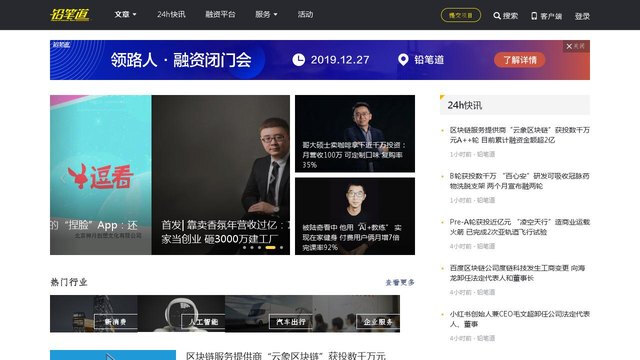Open the 百心安 B轮 news item
The width and height of the screenshot is (640, 360).
[x=519, y=181]
